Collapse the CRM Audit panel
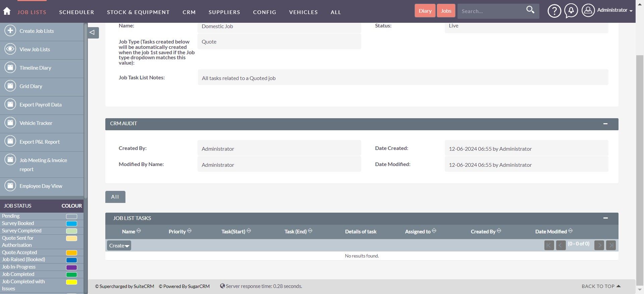 click(605, 124)
